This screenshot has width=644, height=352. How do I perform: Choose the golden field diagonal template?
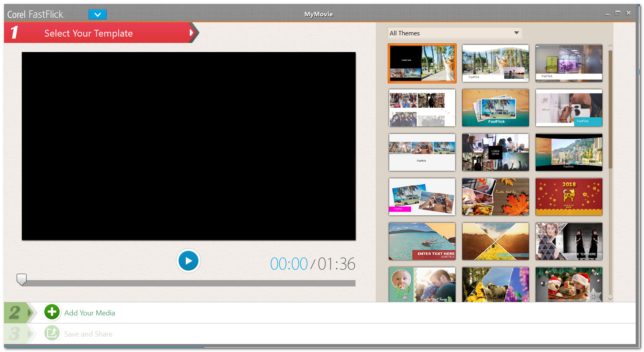pyautogui.click(x=496, y=242)
